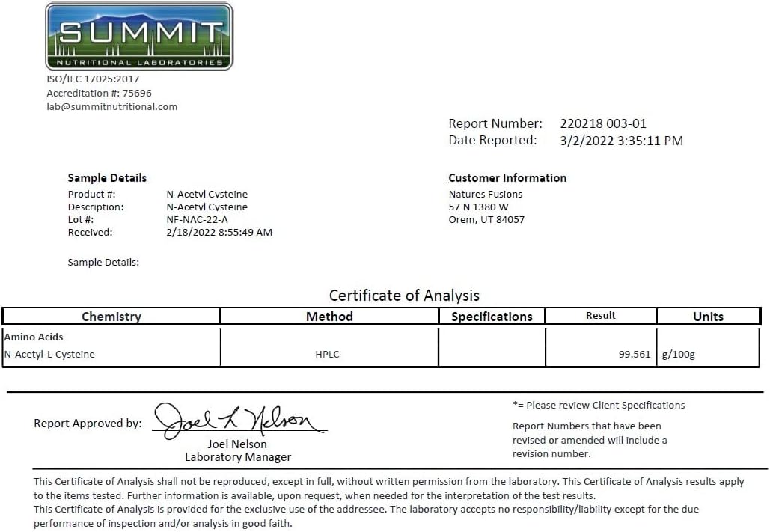Click the g/100g units cell
The width and height of the screenshot is (770, 532).
[x=678, y=355]
